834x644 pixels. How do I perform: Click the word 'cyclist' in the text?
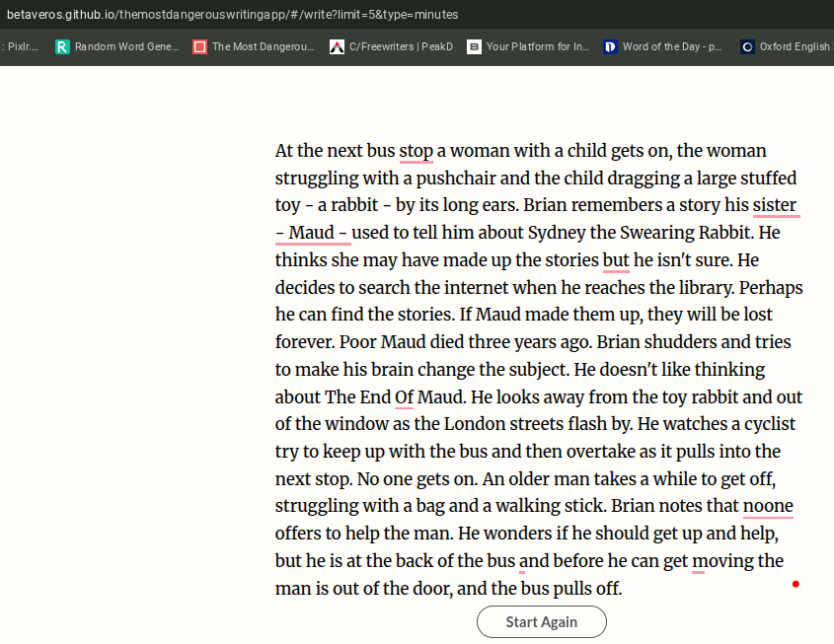(x=770, y=424)
